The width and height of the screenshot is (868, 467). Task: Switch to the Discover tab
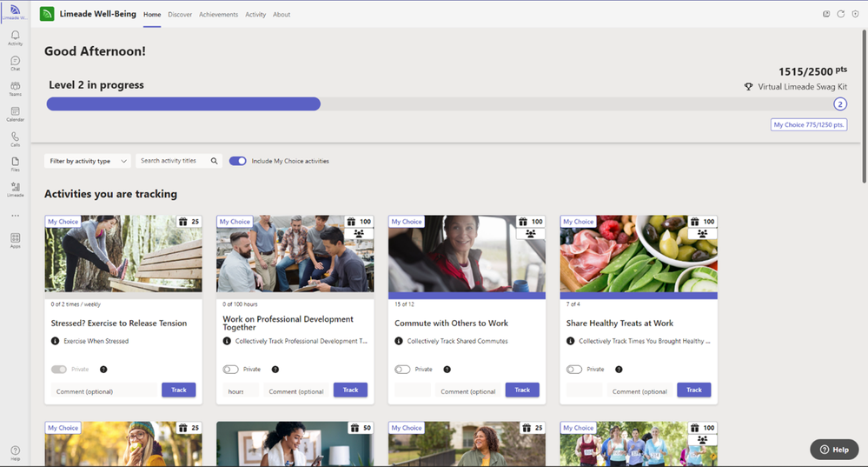pyautogui.click(x=180, y=15)
